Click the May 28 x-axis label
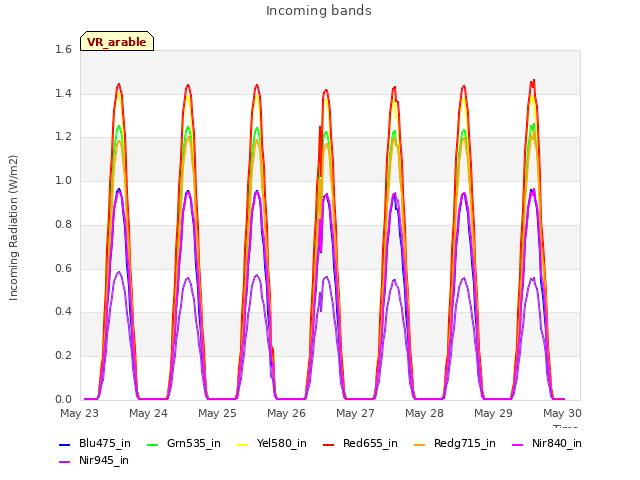 (x=424, y=413)
